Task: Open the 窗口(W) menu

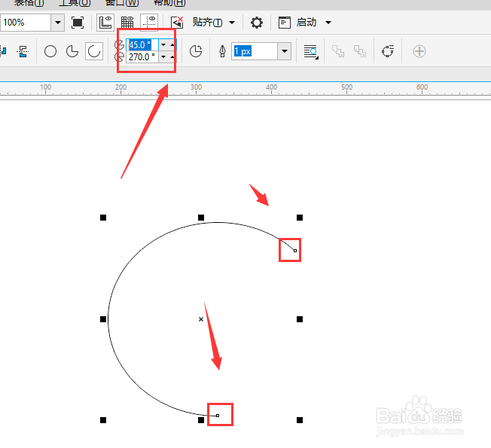Action: (122, 3)
